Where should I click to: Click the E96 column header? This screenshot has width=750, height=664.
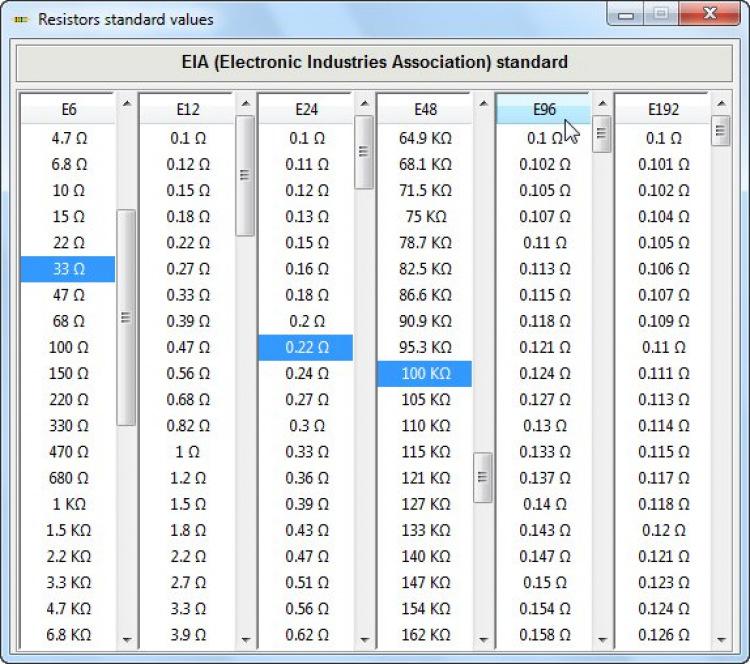pyautogui.click(x=543, y=109)
